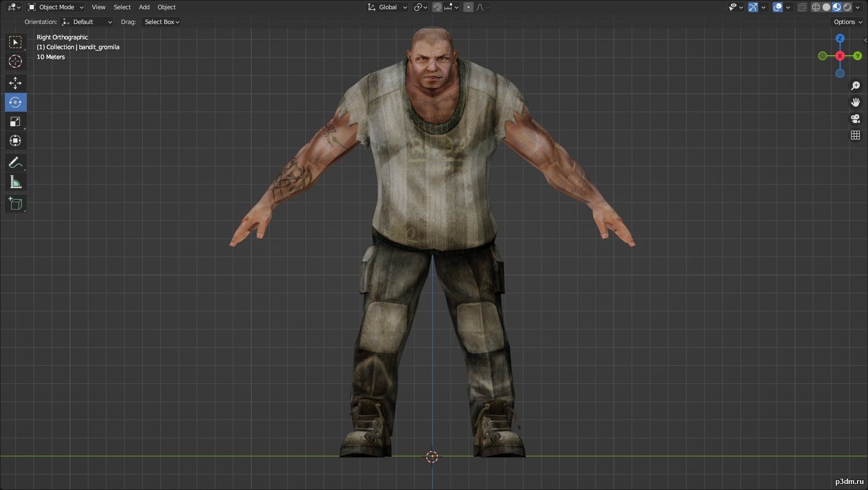Select the Select Box tool
Screen dimensions: 868x490
point(15,42)
